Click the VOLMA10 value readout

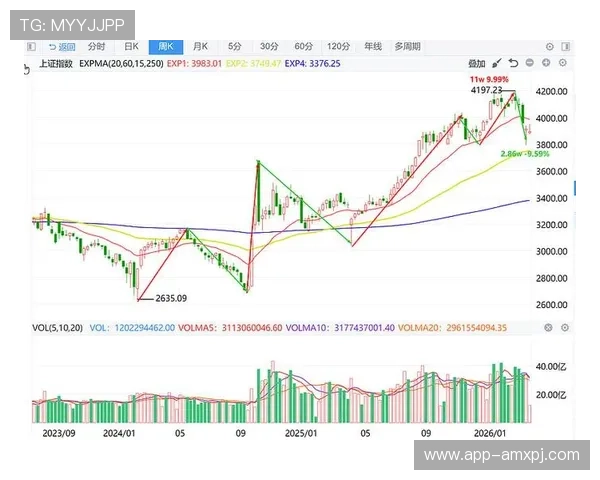pyautogui.click(x=340, y=328)
